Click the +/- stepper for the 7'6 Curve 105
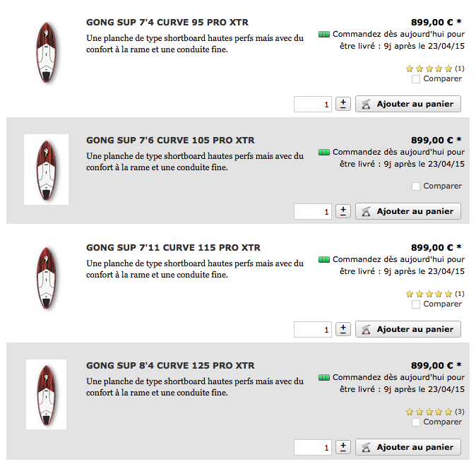The height and width of the screenshot is (464, 476). coord(343,211)
